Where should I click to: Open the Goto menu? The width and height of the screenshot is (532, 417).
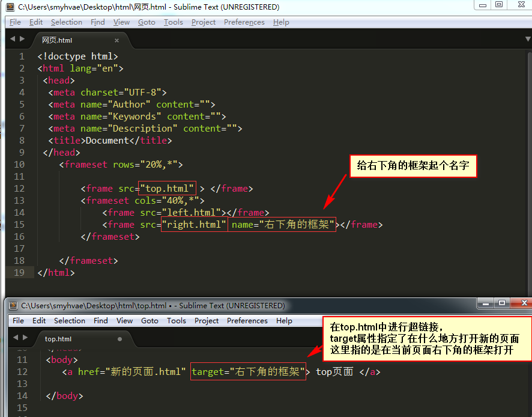(x=147, y=22)
